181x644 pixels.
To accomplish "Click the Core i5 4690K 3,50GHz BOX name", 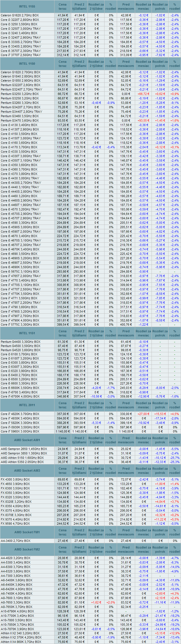I will tap(20, 267).
